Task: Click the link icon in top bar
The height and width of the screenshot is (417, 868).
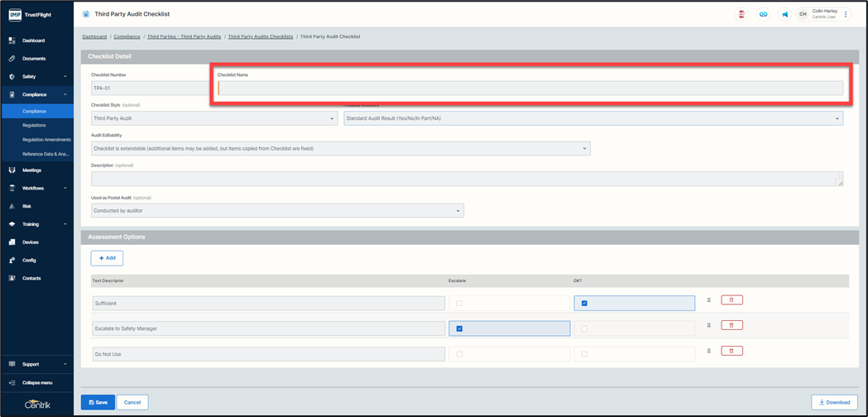Action: pyautogui.click(x=763, y=14)
